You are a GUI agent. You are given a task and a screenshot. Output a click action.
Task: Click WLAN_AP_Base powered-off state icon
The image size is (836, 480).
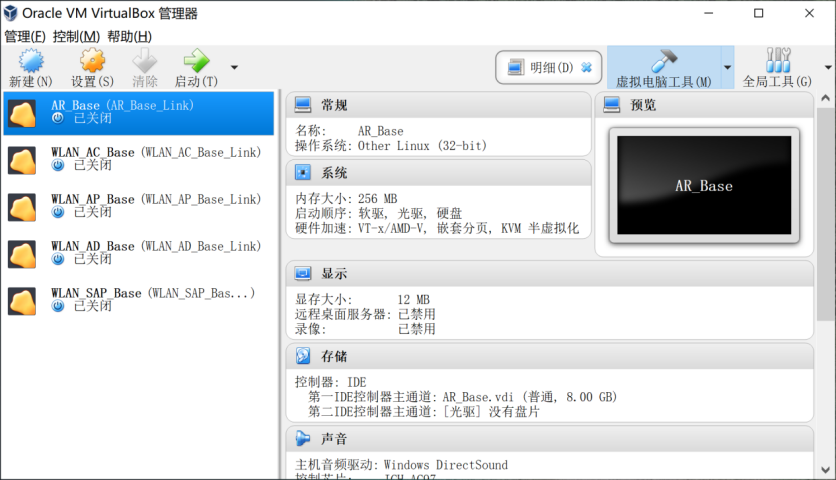coord(58,212)
